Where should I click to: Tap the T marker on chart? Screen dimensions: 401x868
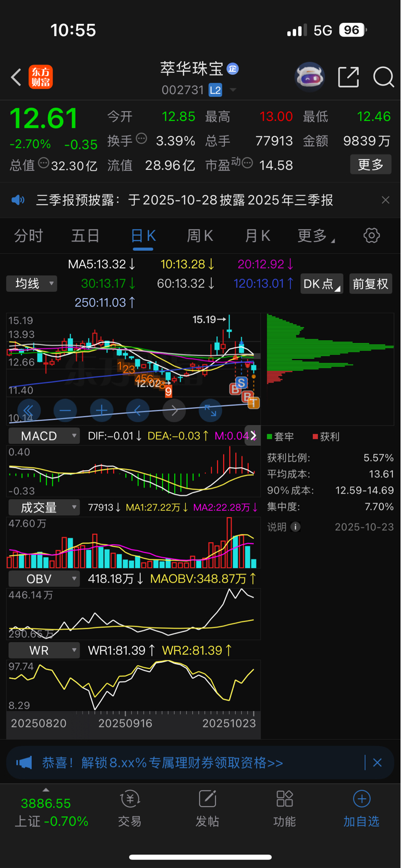(x=253, y=402)
